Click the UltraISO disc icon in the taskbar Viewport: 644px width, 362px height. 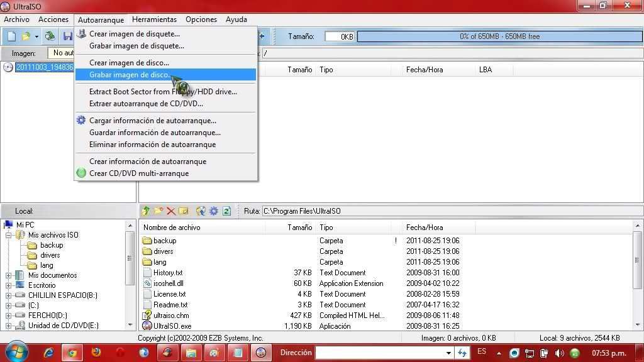[x=261, y=353]
